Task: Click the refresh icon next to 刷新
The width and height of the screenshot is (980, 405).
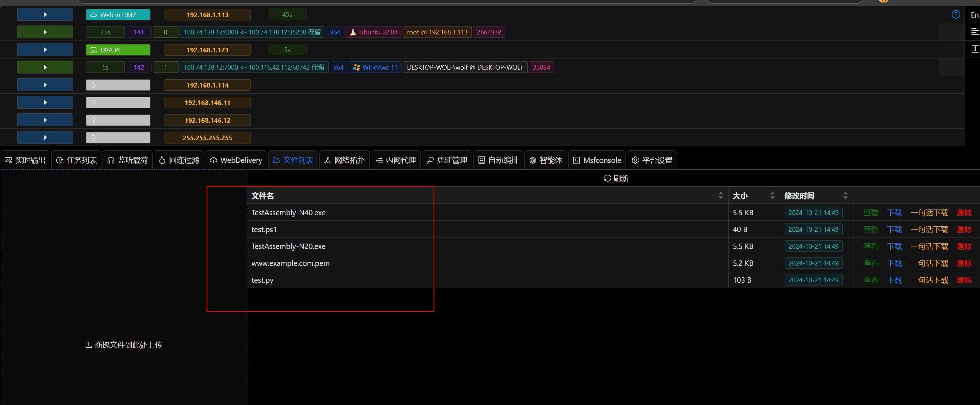Action: click(608, 178)
